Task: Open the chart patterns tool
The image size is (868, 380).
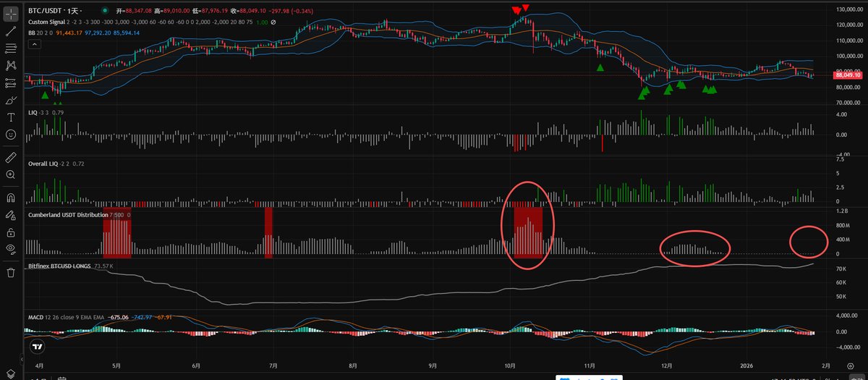Action: pos(11,66)
